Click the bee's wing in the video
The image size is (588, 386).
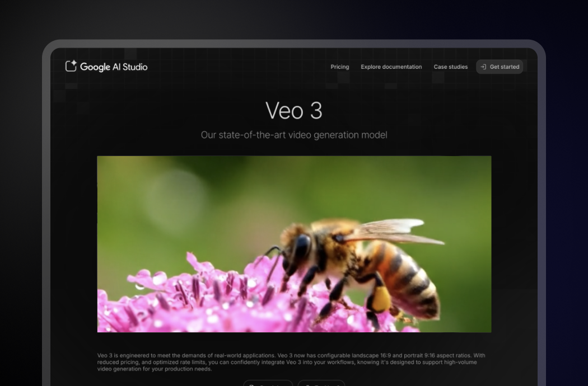point(392,230)
